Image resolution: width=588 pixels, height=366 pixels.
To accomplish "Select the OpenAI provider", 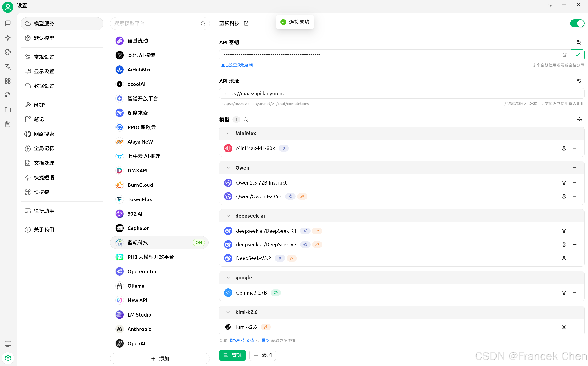I will coord(159,343).
